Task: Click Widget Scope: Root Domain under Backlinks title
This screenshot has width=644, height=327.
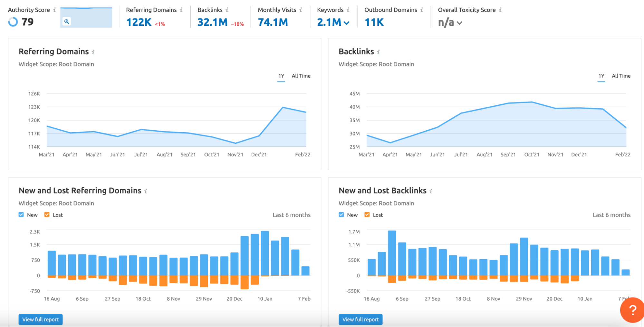Action: point(376,64)
